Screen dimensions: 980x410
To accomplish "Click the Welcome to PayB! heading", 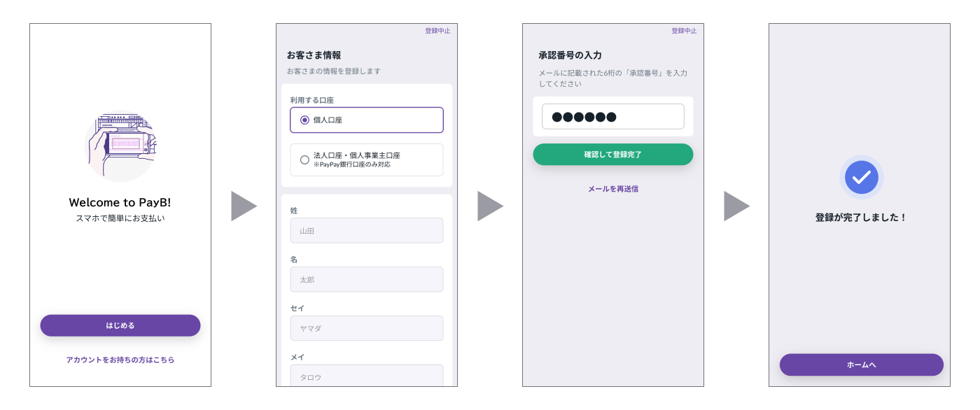I will pyautogui.click(x=120, y=203).
